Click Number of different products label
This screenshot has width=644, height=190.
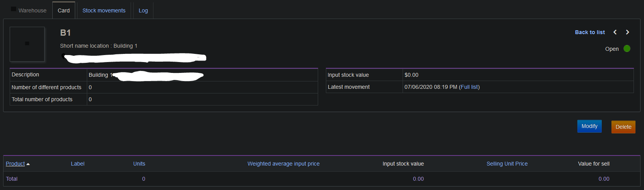point(46,87)
